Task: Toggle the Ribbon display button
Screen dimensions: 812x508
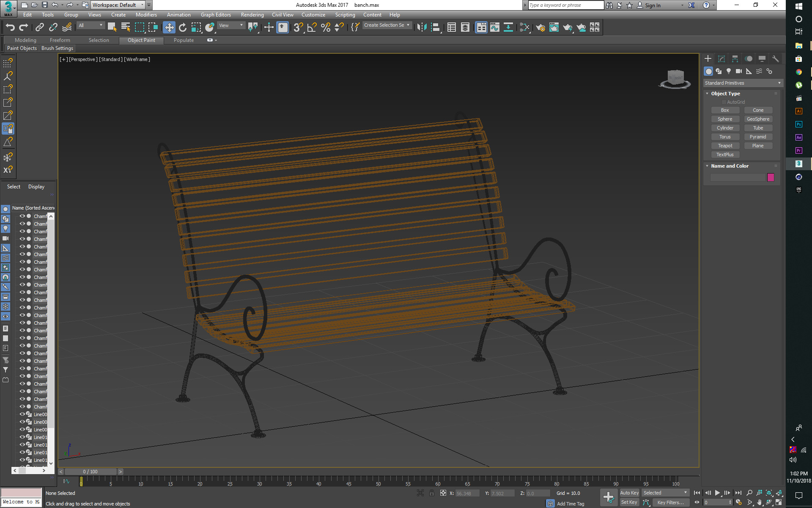Action: [x=481, y=28]
